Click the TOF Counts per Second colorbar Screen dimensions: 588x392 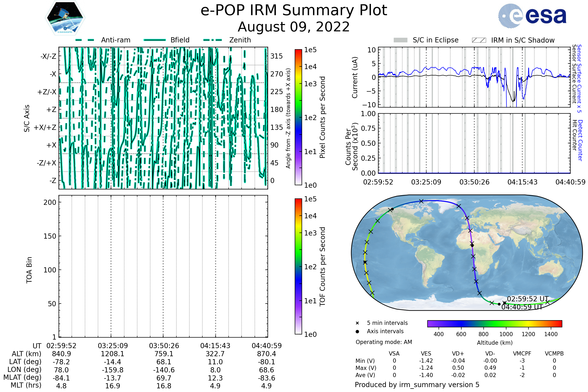pyautogui.click(x=298, y=266)
